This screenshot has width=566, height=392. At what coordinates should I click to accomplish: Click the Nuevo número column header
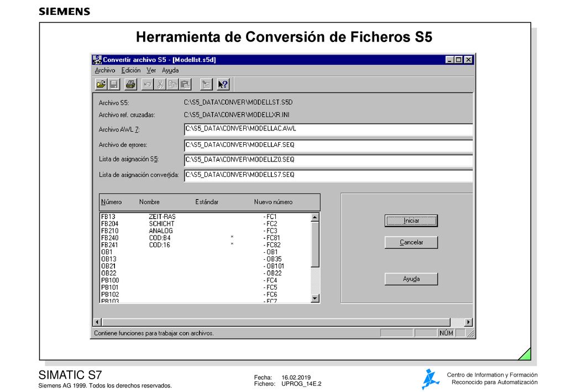(273, 202)
